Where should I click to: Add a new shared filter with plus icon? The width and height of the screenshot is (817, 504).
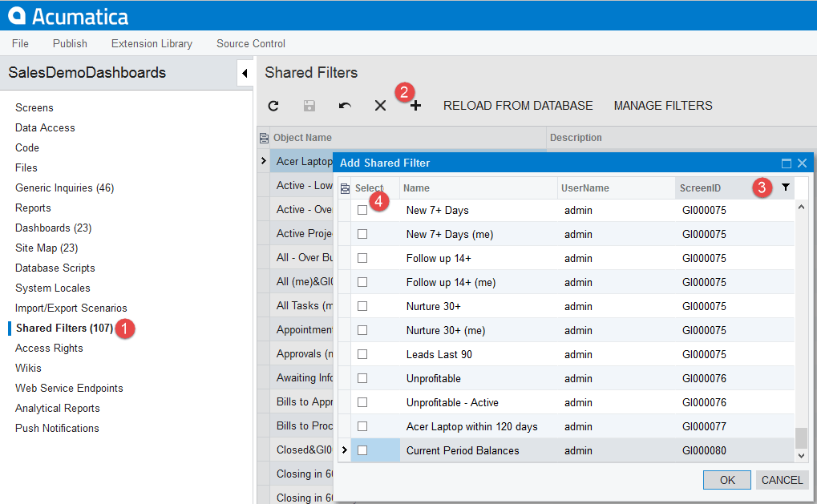[x=415, y=106]
